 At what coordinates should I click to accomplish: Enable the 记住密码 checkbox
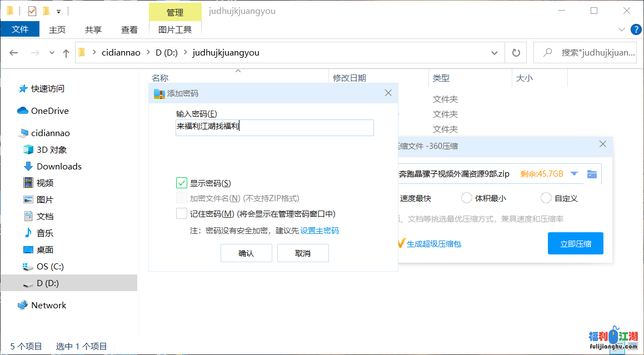[x=180, y=213]
